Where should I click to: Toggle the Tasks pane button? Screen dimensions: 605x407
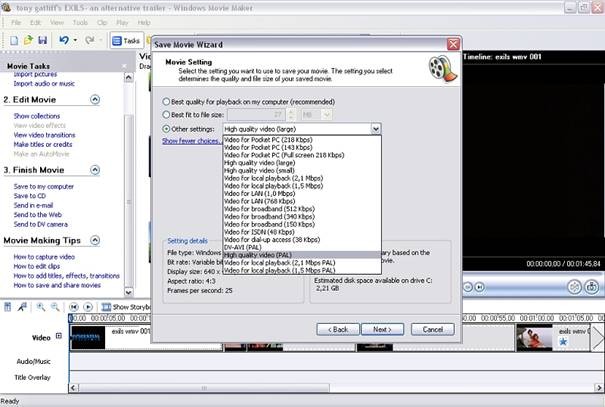tap(126, 40)
